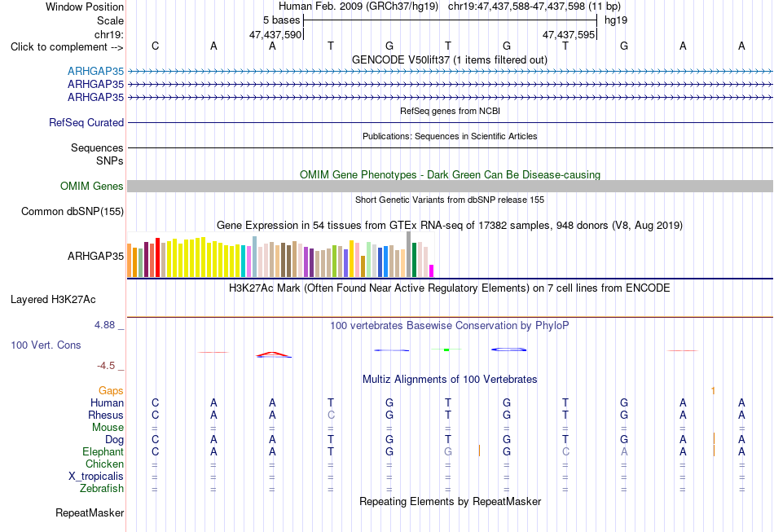Click 'Publications: Sequences in Scientific Articles' title
Screen dimensions: 774x532
point(450,136)
